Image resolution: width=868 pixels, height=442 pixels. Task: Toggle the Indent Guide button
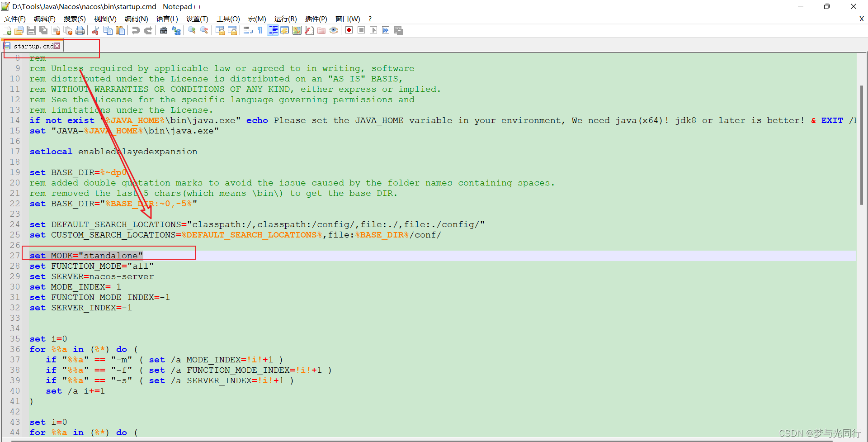[x=273, y=30]
